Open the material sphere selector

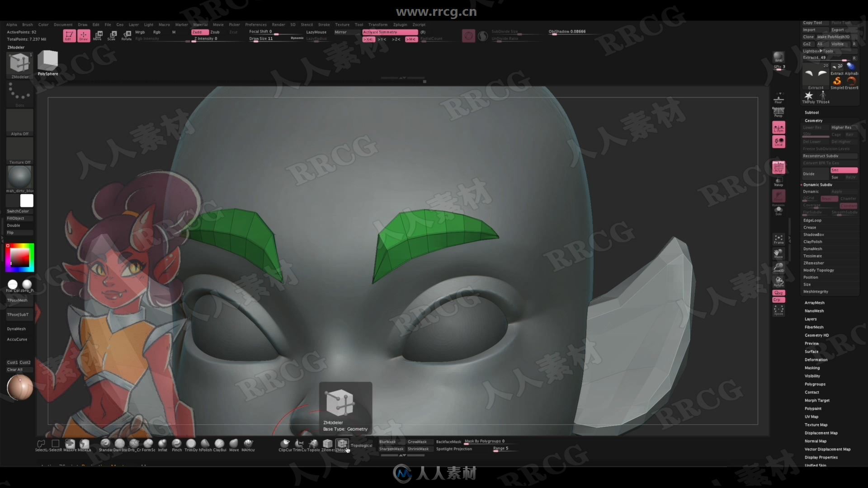point(19,179)
